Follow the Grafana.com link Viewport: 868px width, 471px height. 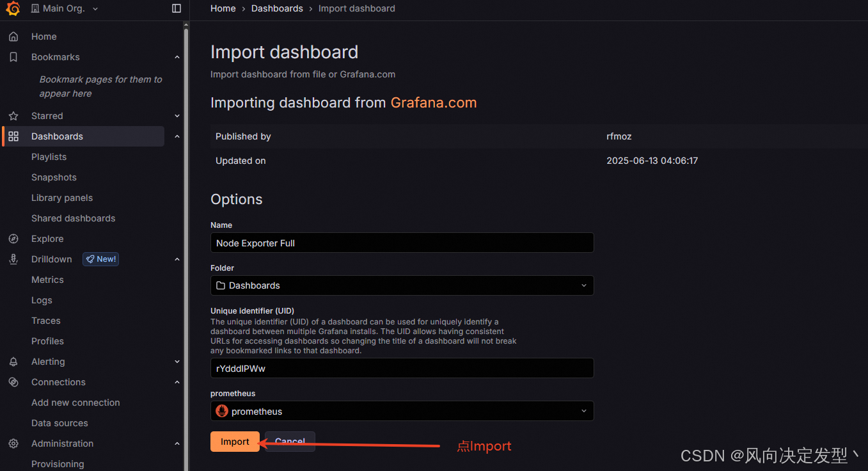click(x=434, y=102)
